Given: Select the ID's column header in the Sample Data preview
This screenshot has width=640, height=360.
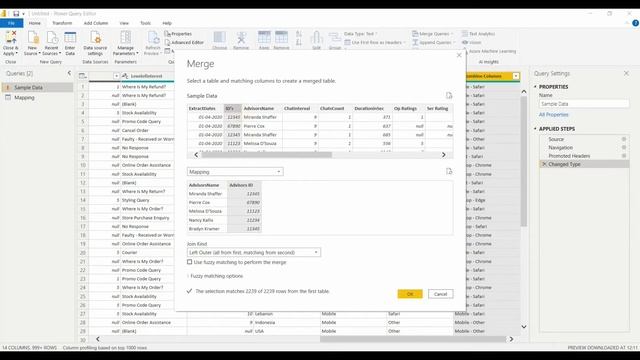Looking at the screenshot, I should click(x=233, y=109).
